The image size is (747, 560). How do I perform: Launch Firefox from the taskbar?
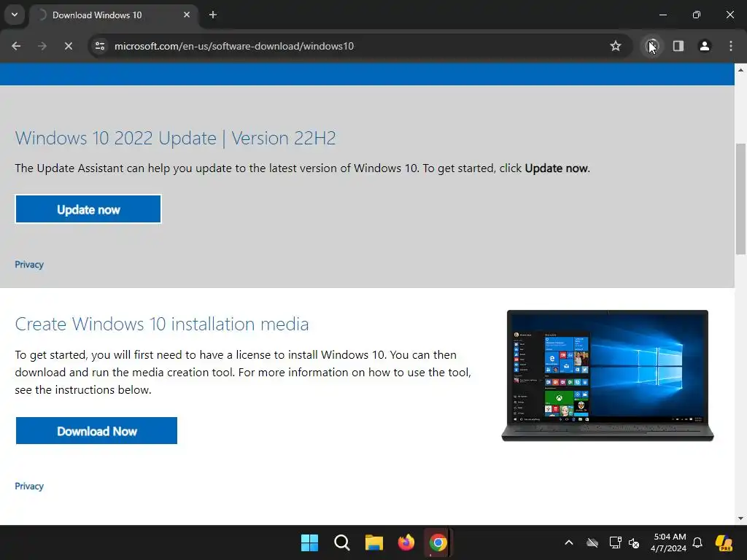[x=406, y=542]
